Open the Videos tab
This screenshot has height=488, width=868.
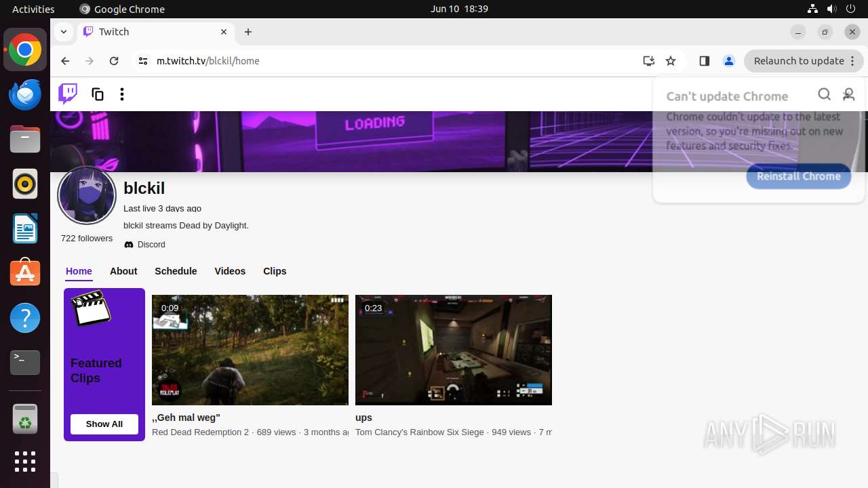230,271
